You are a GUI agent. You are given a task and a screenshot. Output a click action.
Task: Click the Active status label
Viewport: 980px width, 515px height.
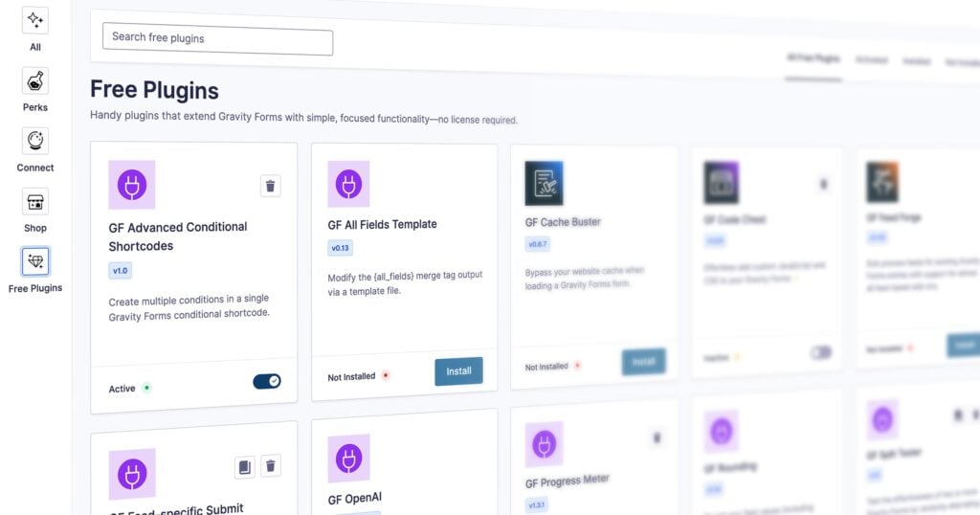tap(122, 389)
